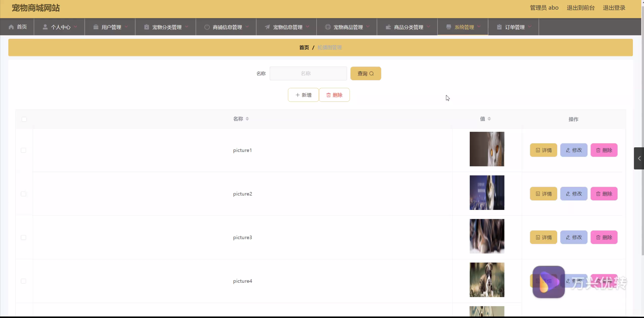Click the 退出登录 link
The height and width of the screenshot is (318, 644).
[x=614, y=8]
